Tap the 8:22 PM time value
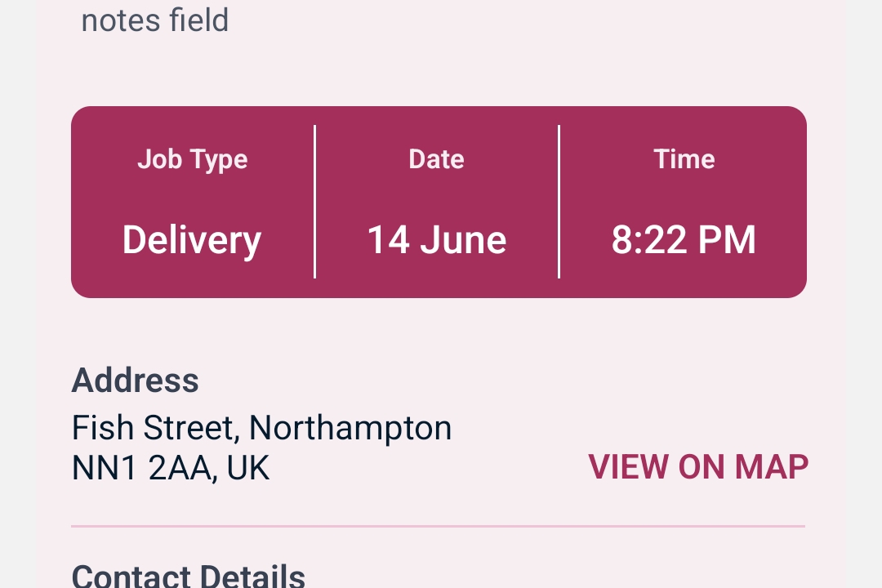The width and height of the screenshot is (882, 588). tap(684, 240)
